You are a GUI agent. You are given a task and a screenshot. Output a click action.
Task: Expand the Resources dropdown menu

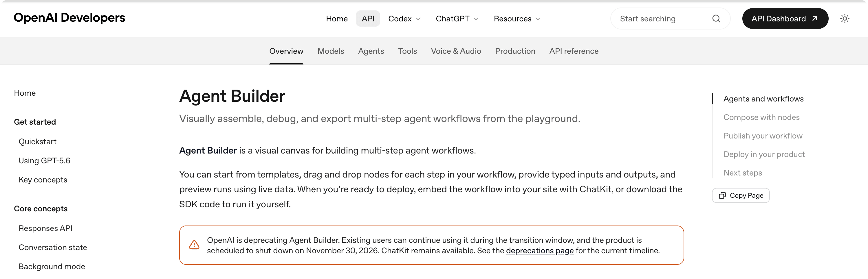(517, 19)
